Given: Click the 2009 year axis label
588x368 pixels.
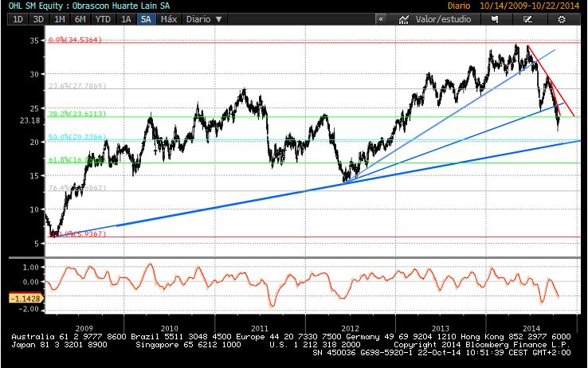Looking at the screenshot, I should pyautogui.click(x=84, y=329).
